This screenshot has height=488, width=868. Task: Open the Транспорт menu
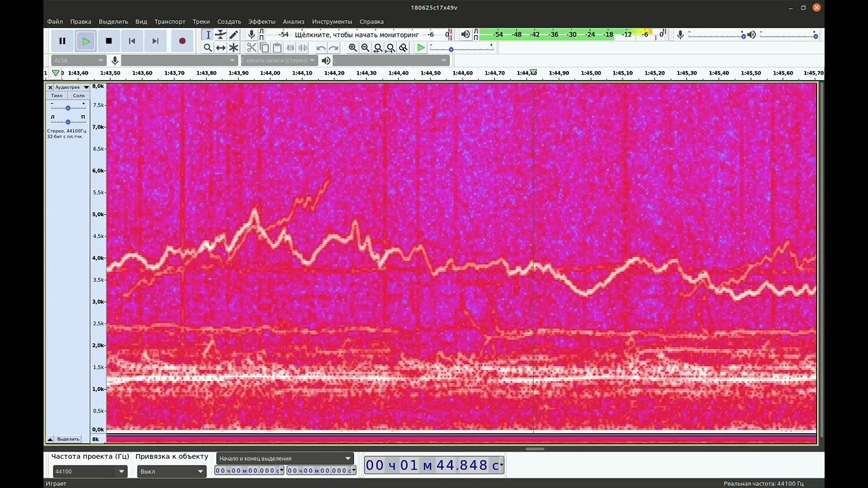[x=170, y=22]
